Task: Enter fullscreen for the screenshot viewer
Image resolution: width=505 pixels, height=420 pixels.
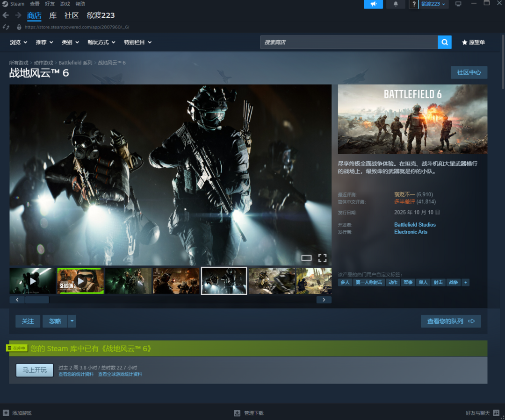Action: (322, 258)
